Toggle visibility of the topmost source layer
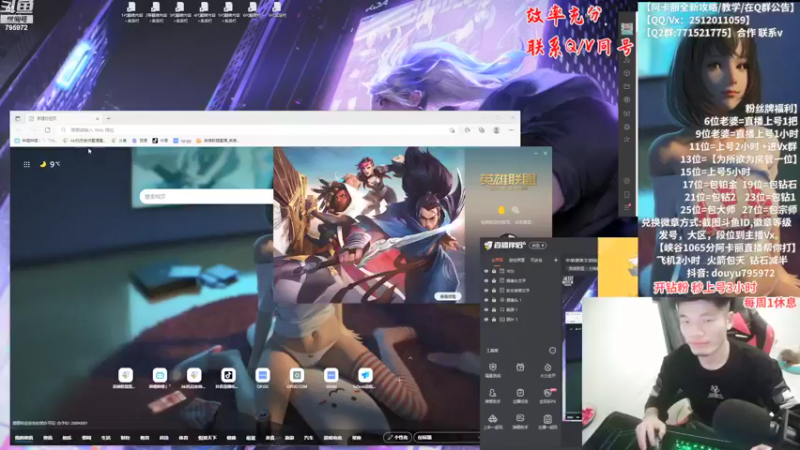The image size is (800, 450). pos(486,271)
